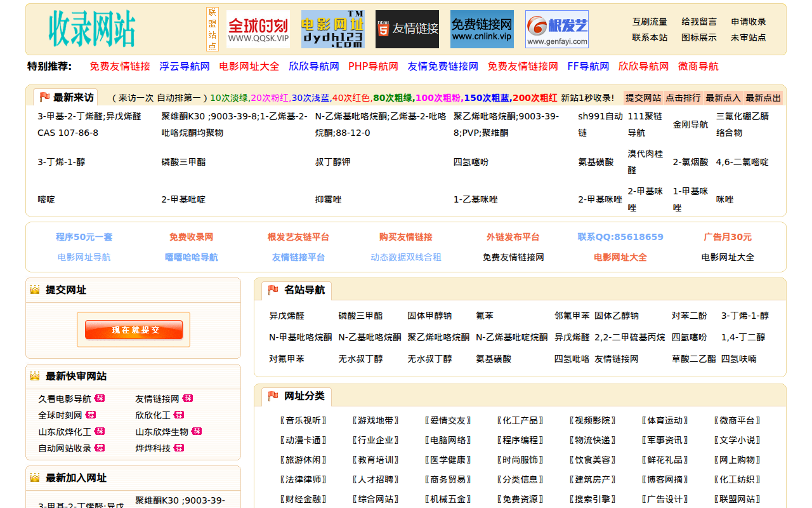Open the 电影网址 dydh123 banner
812x508 pixels.
pos(332,29)
